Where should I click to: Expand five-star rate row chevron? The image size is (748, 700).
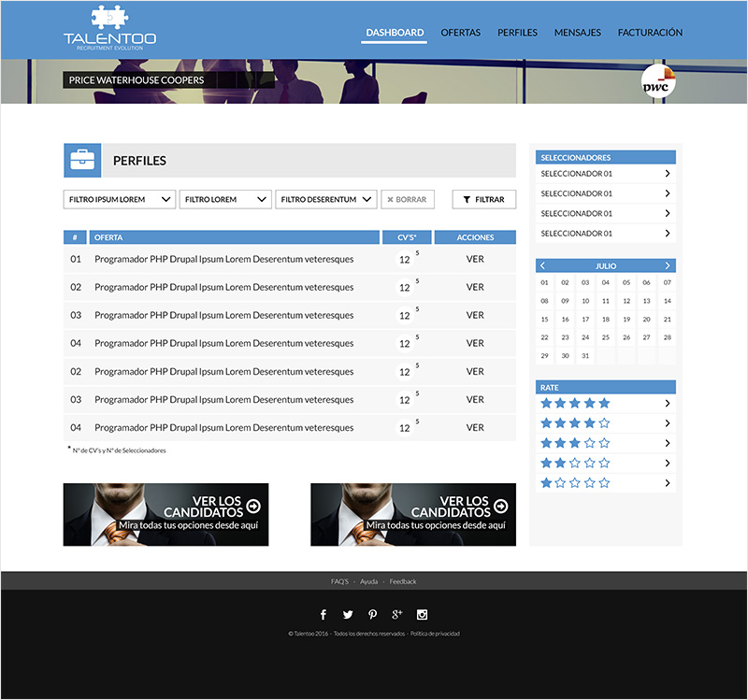coord(668,404)
